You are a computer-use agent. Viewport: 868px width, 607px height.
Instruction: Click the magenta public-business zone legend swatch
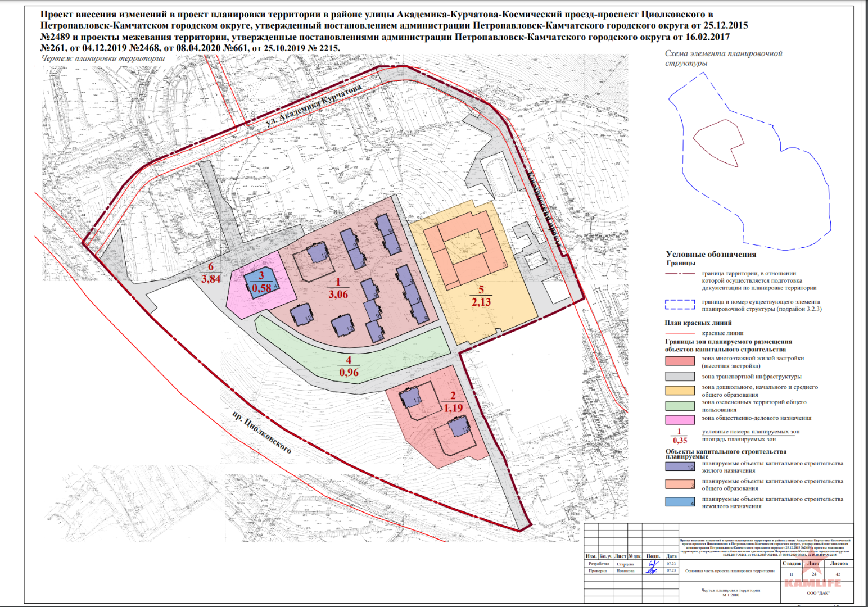point(680,419)
